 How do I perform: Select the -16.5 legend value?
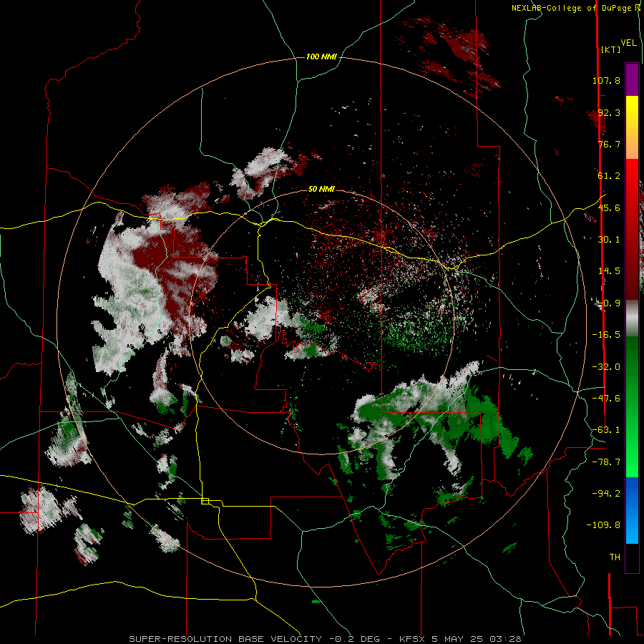(606, 335)
